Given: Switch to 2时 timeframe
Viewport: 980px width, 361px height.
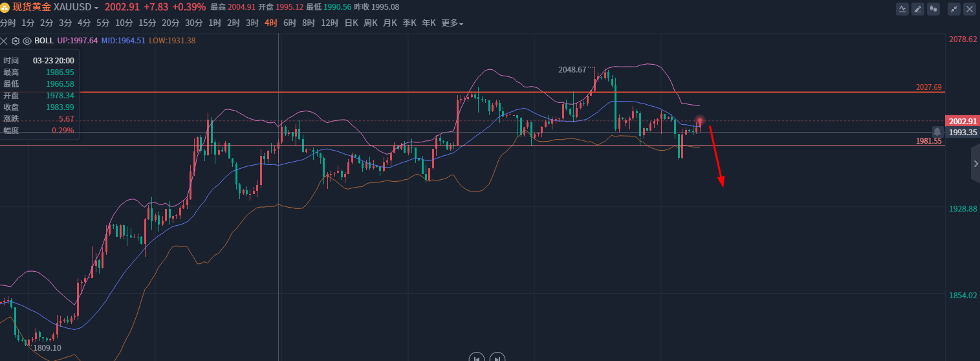Looking at the screenshot, I should click(x=234, y=23).
